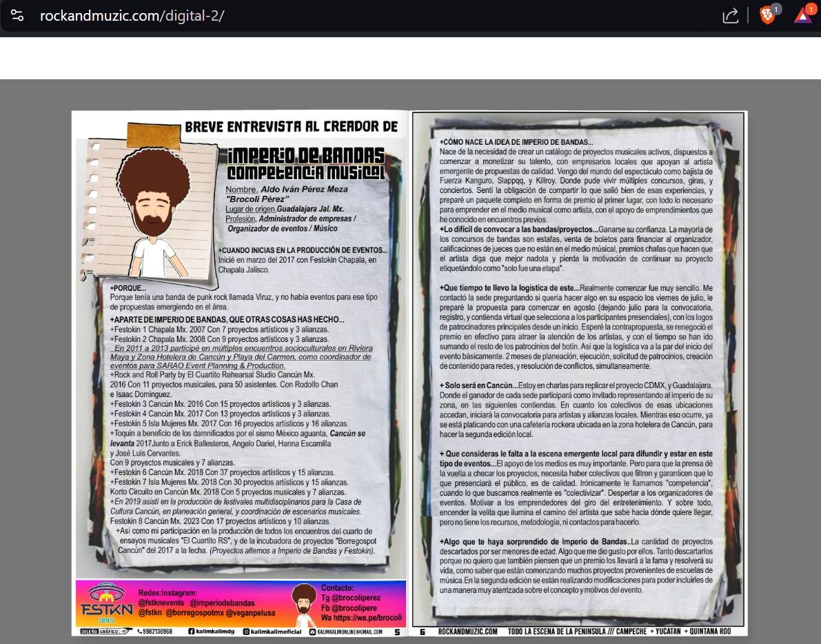Click the share page icon

[731, 16]
